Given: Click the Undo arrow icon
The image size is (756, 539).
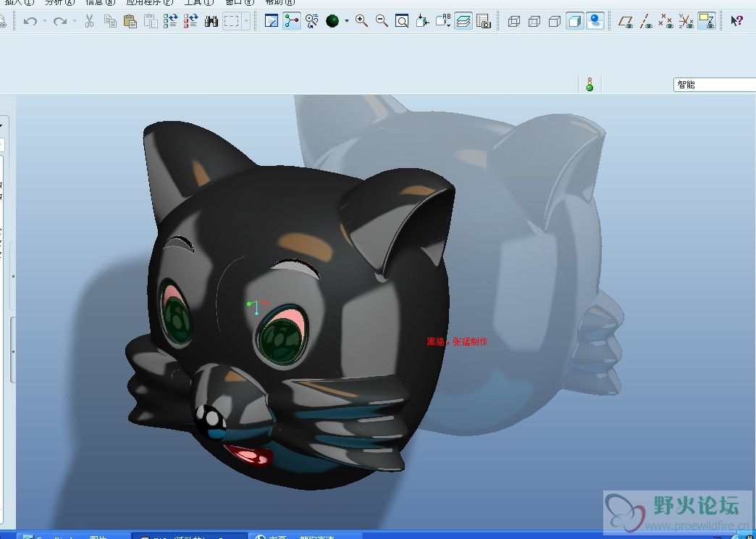Looking at the screenshot, I should [x=30, y=21].
